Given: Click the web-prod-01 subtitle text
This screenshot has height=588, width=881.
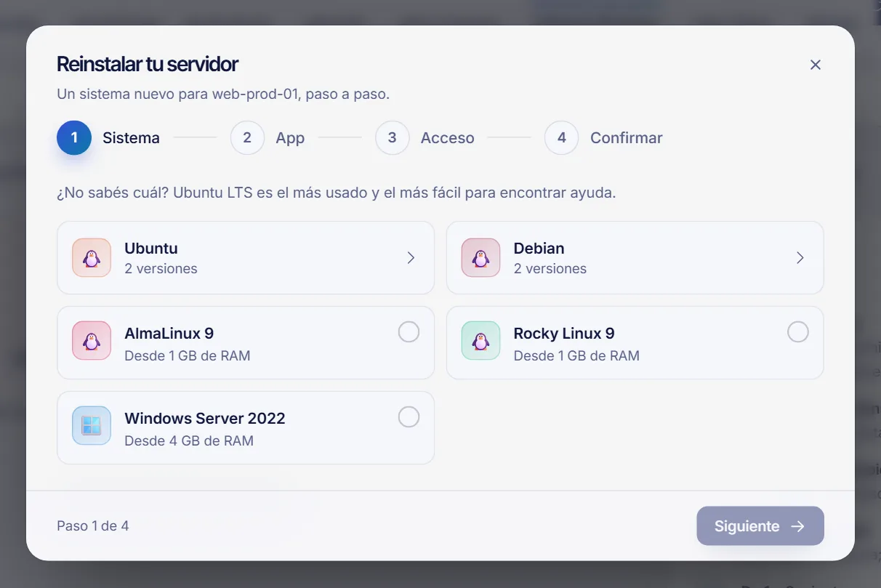Looking at the screenshot, I should coord(224,94).
